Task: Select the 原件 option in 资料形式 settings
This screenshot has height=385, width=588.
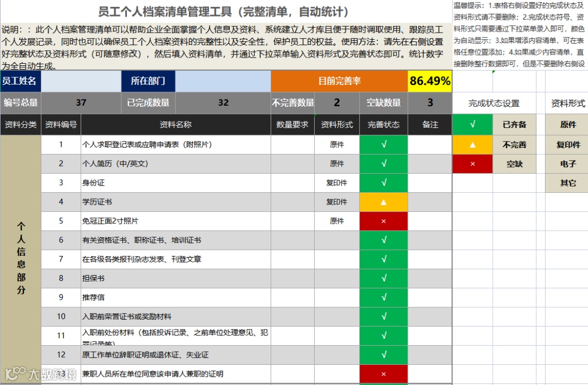Action: coord(568,125)
